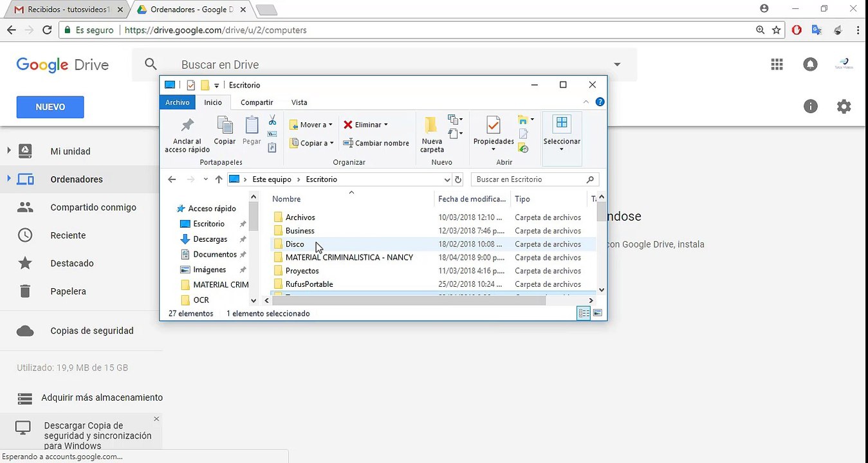The height and width of the screenshot is (463, 868).
Task: Expand the address bar history dropdown
Action: pyautogui.click(x=447, y=179)
